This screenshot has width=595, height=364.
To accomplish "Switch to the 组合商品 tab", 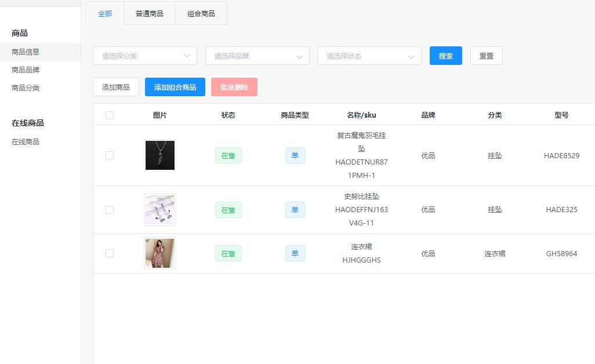I will 201,12.
